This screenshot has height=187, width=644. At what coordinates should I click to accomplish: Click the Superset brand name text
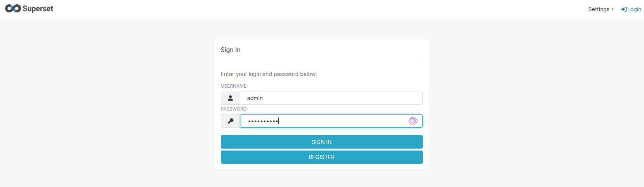click(x=38, y=9)
